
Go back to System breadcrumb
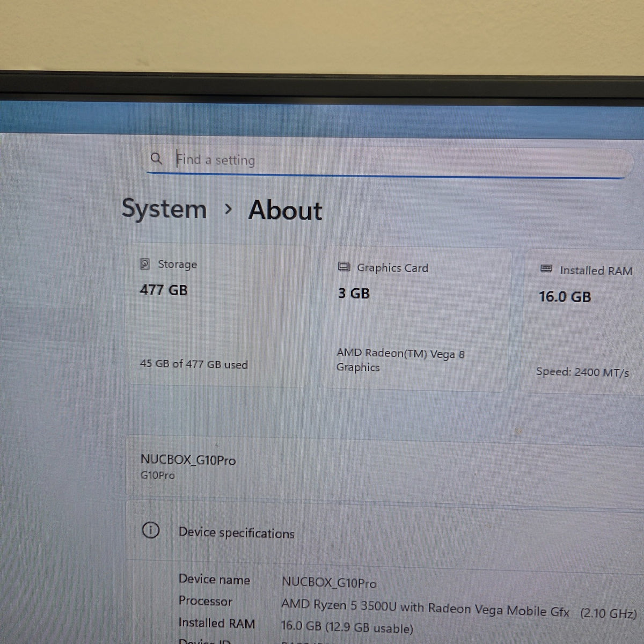[164, 209]
